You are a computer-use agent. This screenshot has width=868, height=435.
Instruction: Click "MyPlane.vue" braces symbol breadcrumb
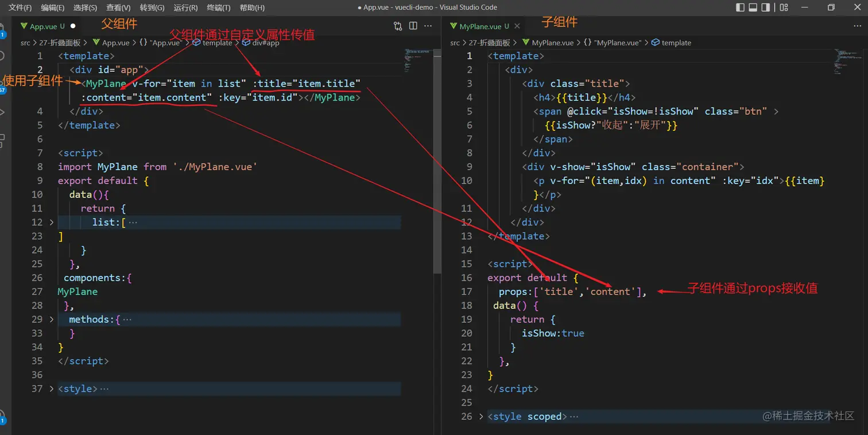(612, 43)
